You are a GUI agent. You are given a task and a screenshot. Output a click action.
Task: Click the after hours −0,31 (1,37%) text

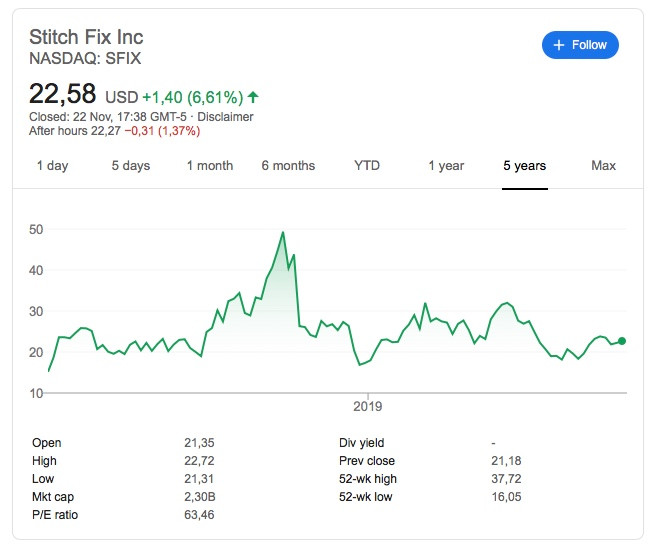point(162,131)
